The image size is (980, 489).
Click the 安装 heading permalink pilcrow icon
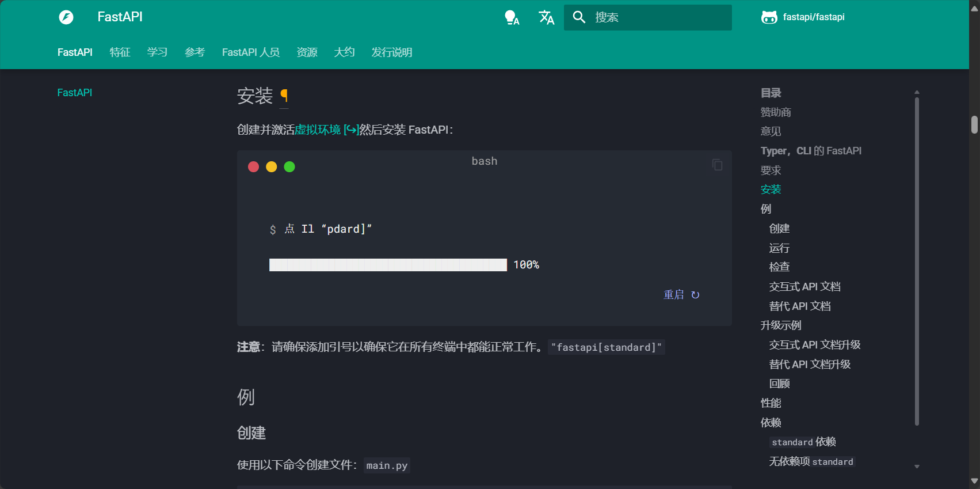284,96
